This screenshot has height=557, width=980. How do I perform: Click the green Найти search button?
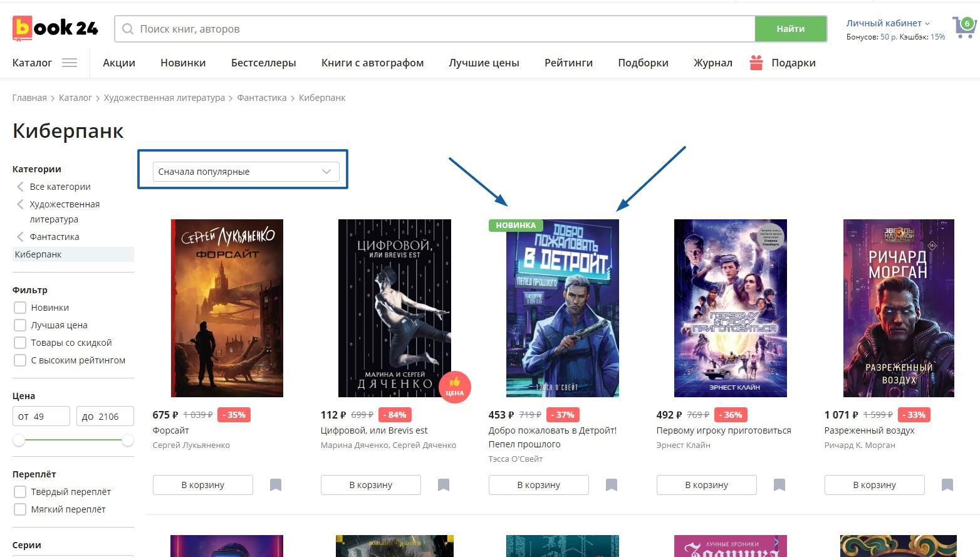point(791,29)
